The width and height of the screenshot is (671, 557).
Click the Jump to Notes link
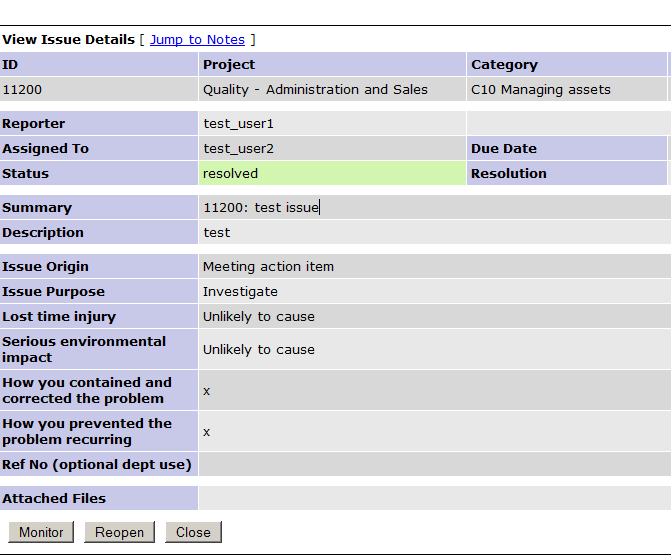[197, 39]
